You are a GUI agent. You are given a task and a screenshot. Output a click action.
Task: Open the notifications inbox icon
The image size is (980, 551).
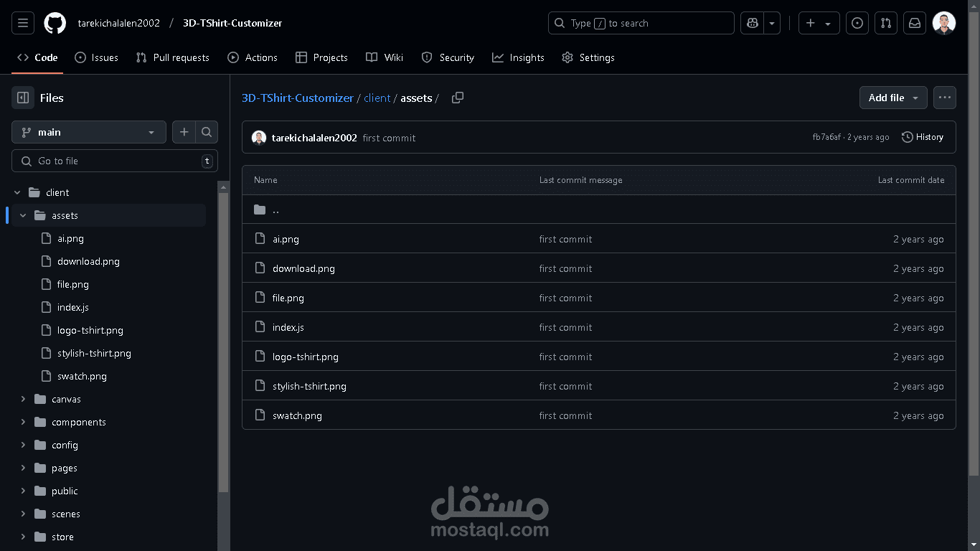tap(915, 23)
